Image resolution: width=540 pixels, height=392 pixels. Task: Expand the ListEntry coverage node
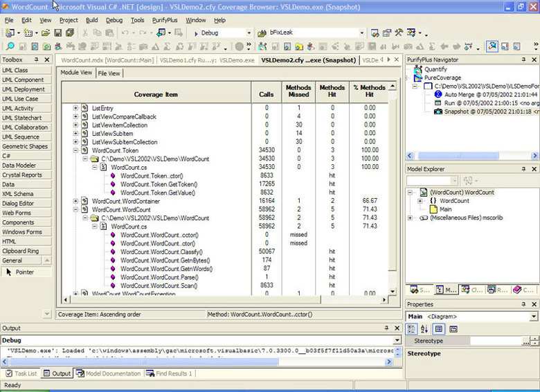point(75,108)
